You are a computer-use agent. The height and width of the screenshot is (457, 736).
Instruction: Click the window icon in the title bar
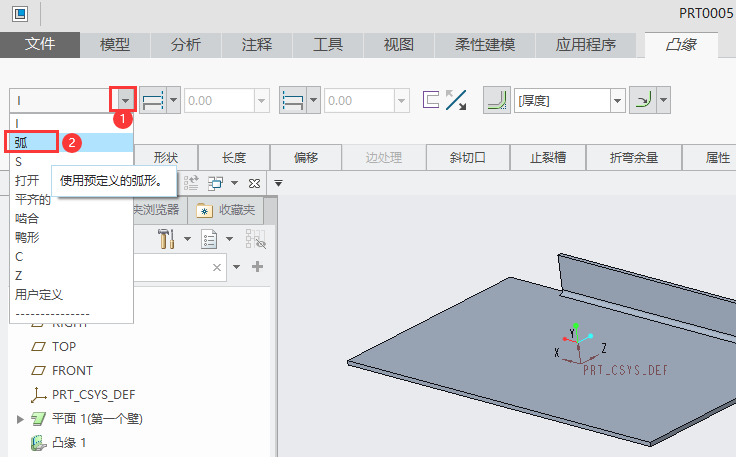point(20,13)
